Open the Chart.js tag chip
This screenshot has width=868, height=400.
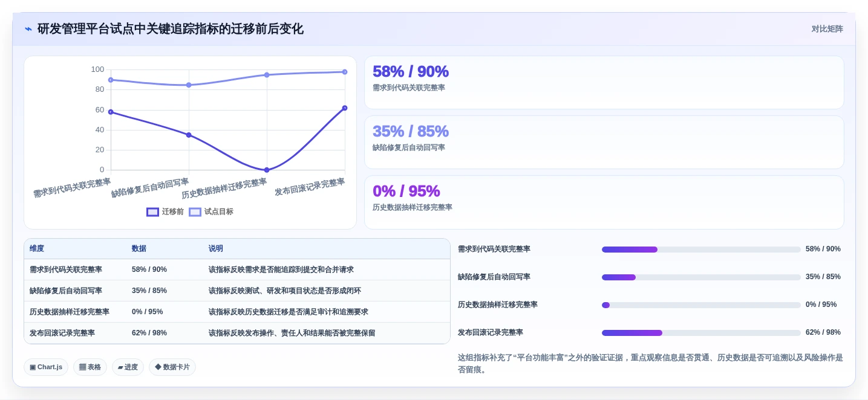[46, 367]
